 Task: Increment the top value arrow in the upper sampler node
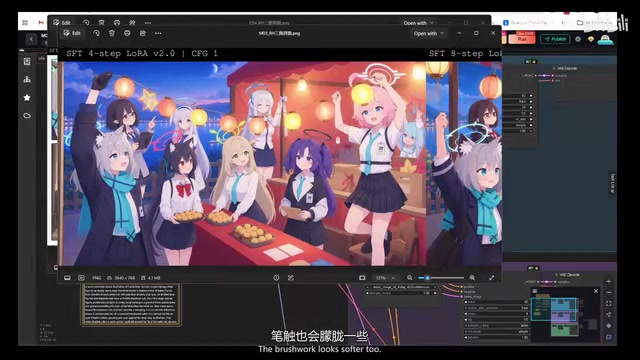(x=531, y=96)
